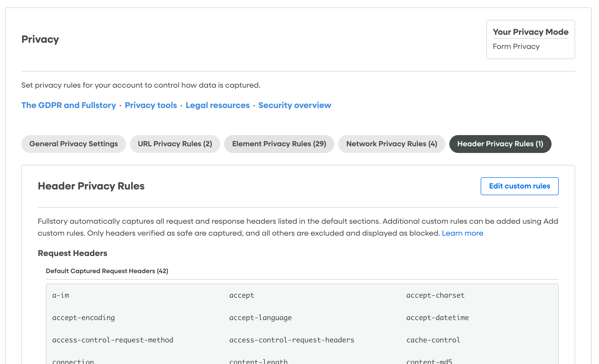
Task: Click Default Captured Request Headers label
Action: [x=107, y=271]
